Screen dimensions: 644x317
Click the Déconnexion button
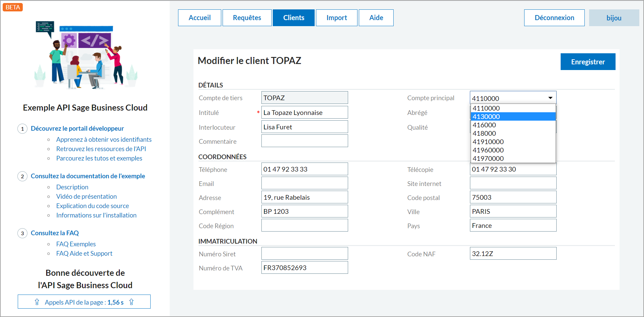click(554, 18)
